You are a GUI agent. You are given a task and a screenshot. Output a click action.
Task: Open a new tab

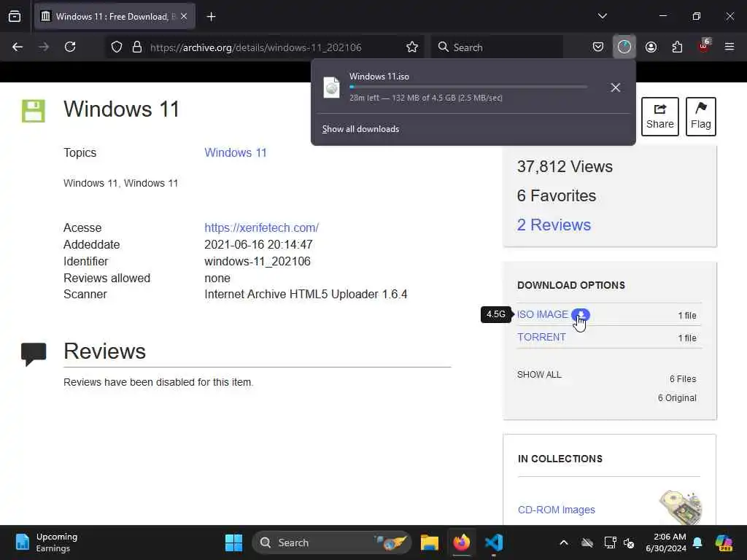click(x=211, y=17)
